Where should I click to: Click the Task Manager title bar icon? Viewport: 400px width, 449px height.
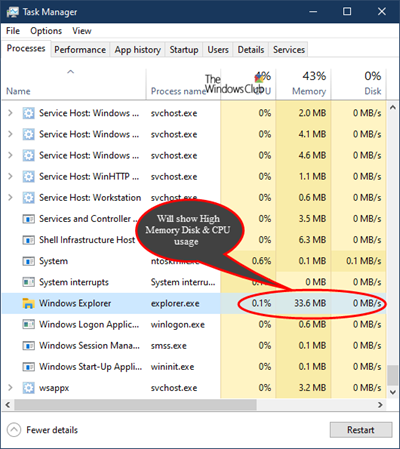13,12
